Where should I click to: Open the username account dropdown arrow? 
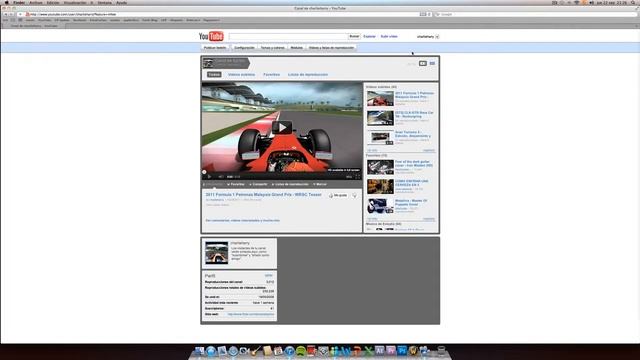(x=437, y=37)
